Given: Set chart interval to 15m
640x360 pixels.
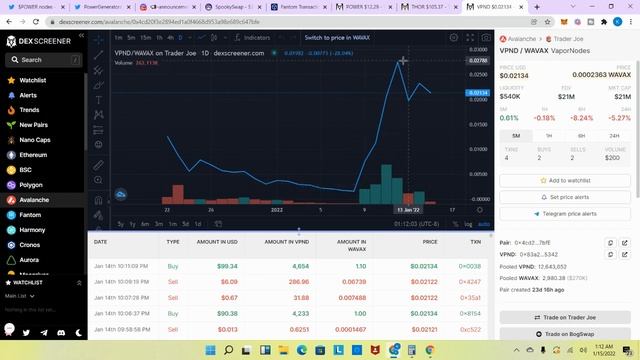Looking at the screenshot, I should coord(145,38).
